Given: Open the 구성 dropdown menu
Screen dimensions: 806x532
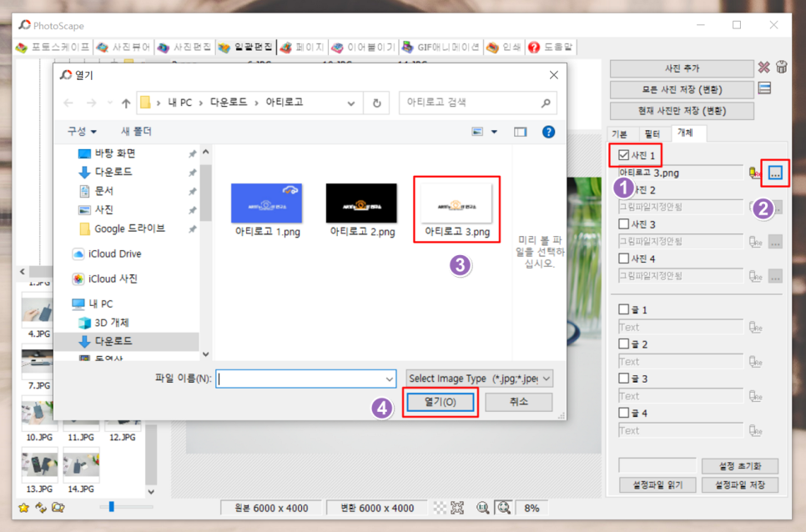Looking at the screenshot, I should pos(82,132).
